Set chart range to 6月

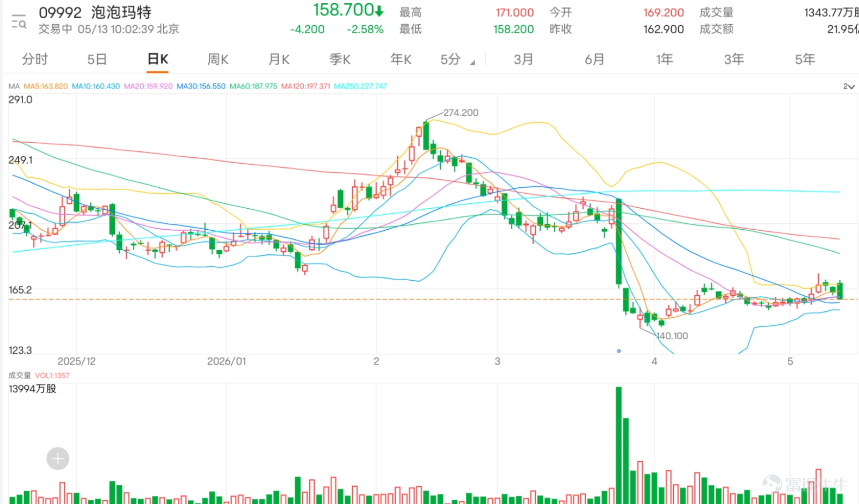594,59
